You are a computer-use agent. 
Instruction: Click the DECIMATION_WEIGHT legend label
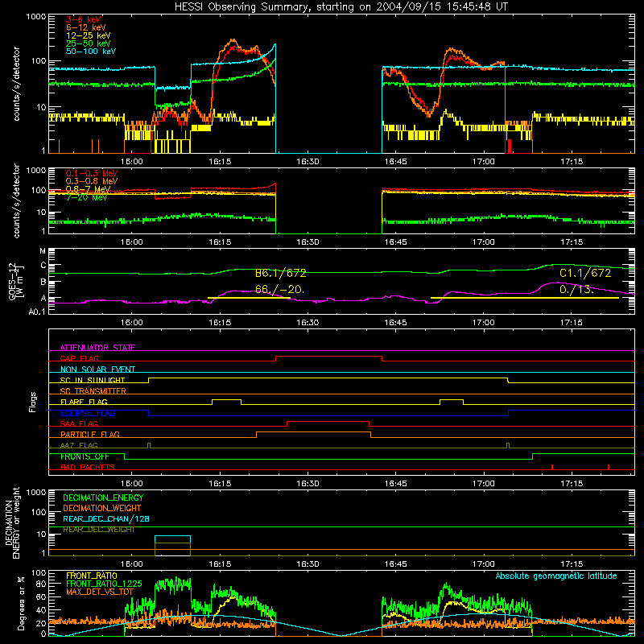pyautogui.click(x=102, y=508)
